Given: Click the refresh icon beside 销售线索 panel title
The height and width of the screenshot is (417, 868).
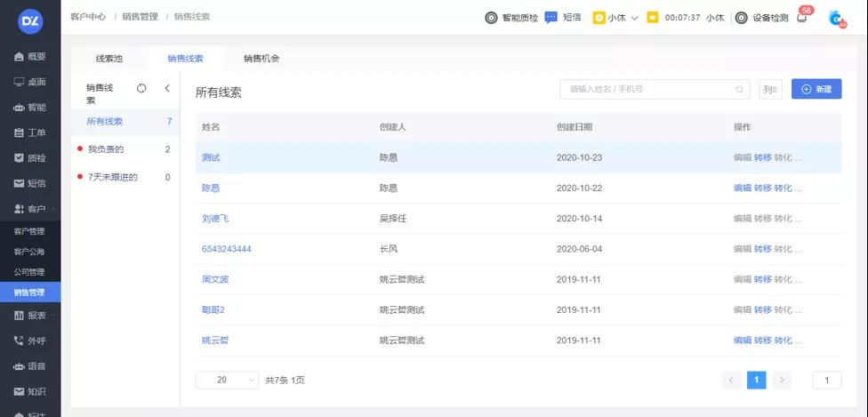Looking at the screenshot, I should coord(141,88).
